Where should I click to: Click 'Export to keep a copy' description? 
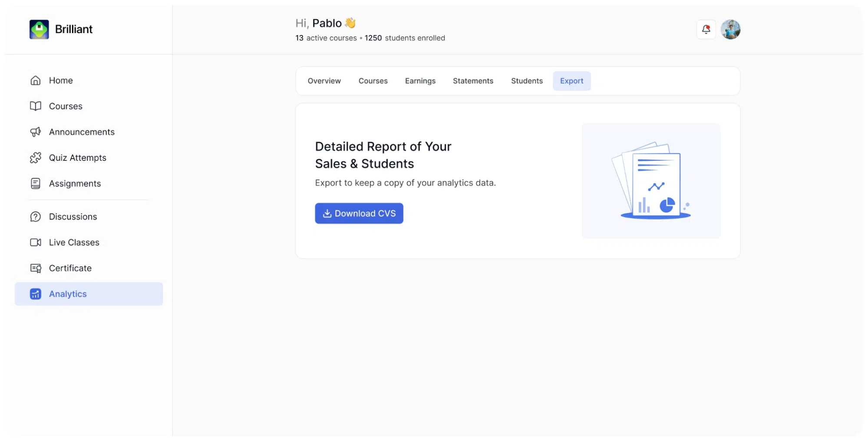pyautogui.click(x=405, y=183)
